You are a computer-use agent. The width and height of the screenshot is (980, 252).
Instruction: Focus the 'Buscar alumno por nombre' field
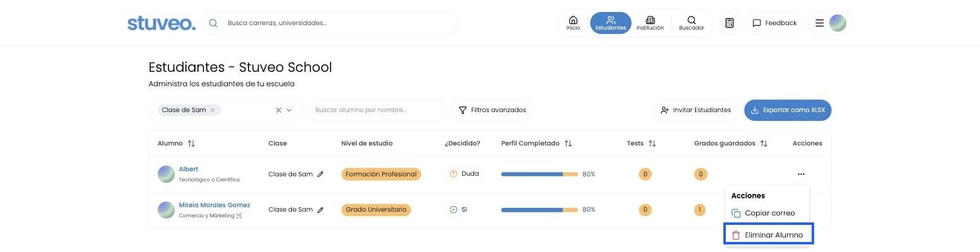377,110
